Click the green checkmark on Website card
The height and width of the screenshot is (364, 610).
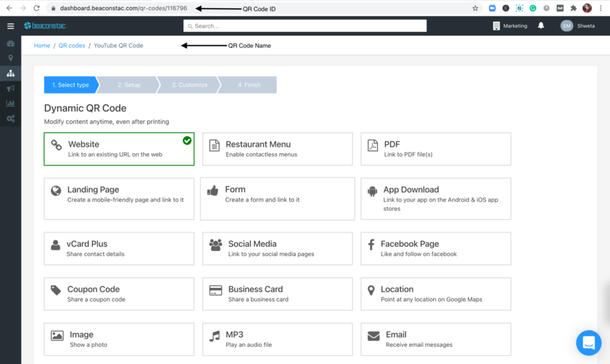(187, 141)
